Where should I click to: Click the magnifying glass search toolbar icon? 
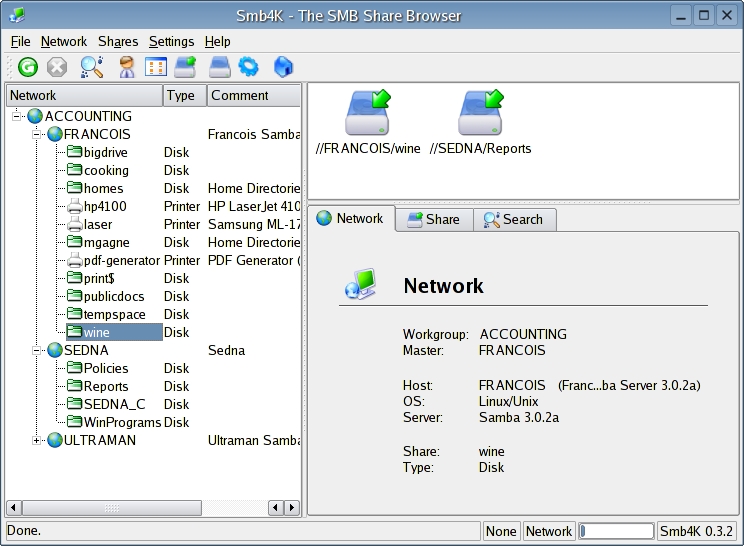pos(92,67)
